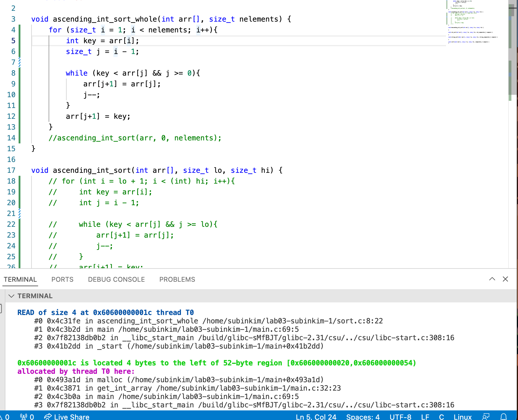Viewport: 518px width, 420px height.
Task: Click the Ln 5, Col 24 position indicator
Action: (x=316, y=417)
